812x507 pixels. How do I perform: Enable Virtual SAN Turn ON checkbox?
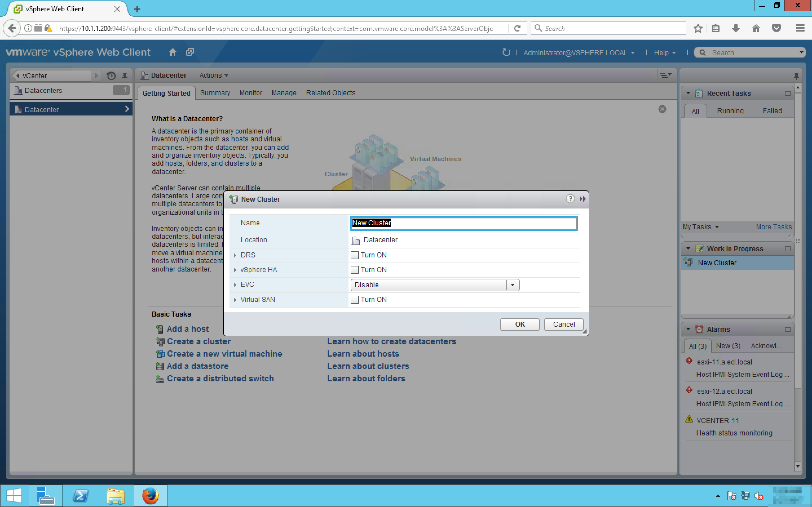(354, 300)
